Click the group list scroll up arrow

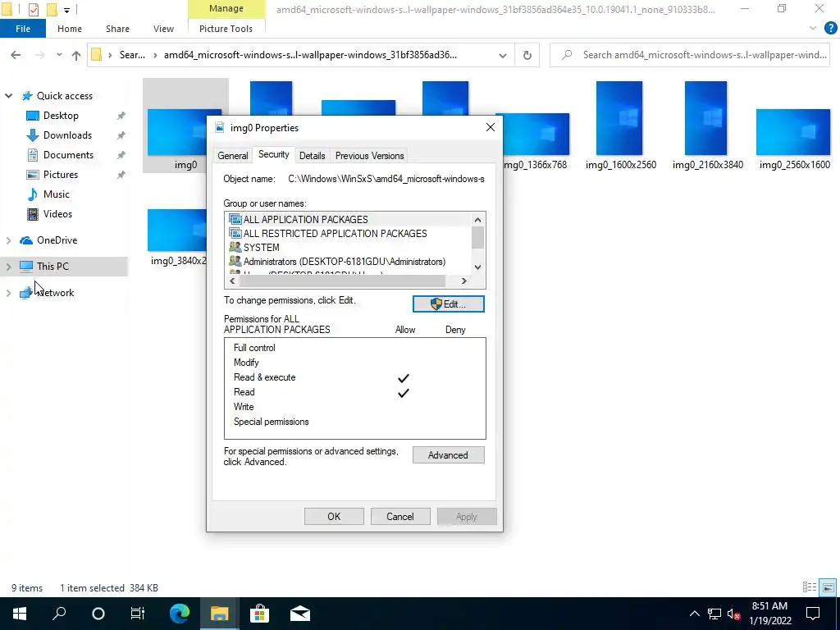coord(478,219)
